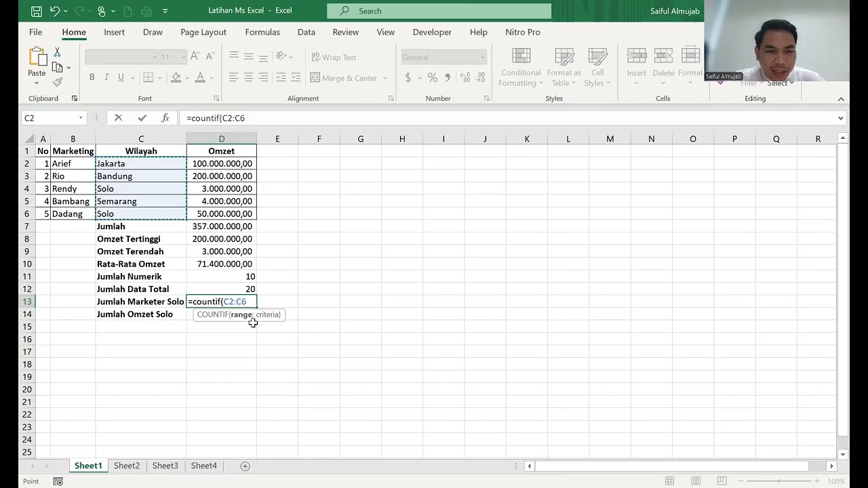The width and height of the screenshot is (868, 488).
Task: Select cell containing Bandung
Action: (141, 176)
